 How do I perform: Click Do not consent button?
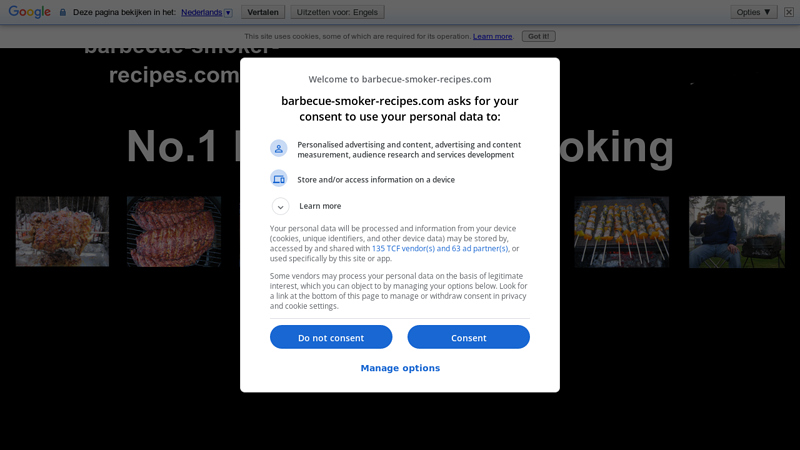pos(331,337)
